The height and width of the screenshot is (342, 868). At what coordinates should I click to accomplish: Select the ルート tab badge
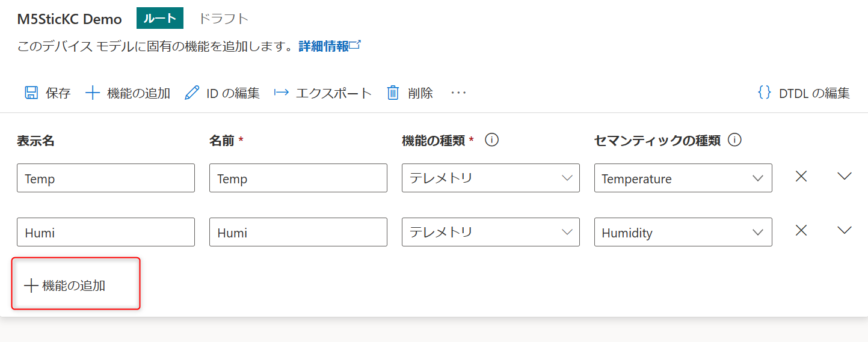pos(160,19)
